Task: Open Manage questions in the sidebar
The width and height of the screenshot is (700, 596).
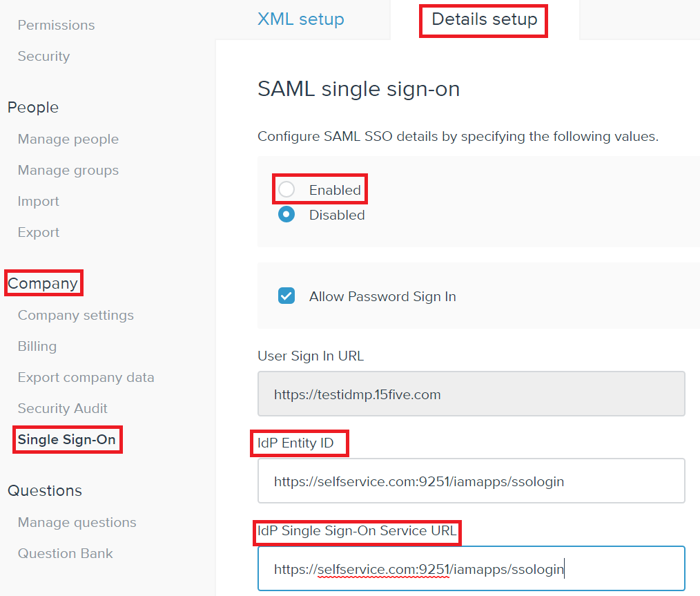Action: pos(77,522)
